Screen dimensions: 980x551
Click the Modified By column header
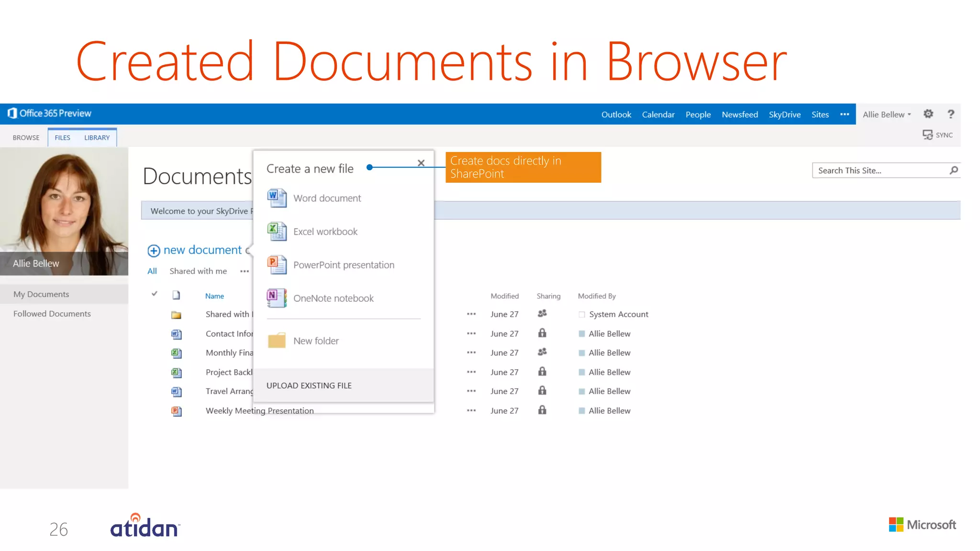[597, 296]
